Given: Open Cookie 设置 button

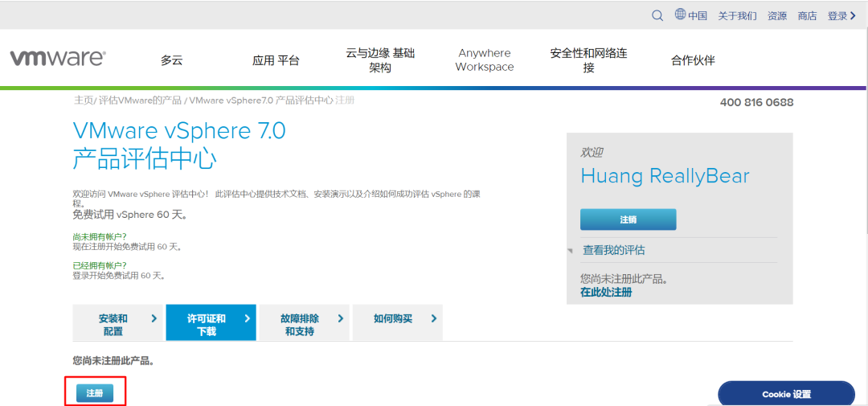Looking at the screenshot, I should [787, 395].
